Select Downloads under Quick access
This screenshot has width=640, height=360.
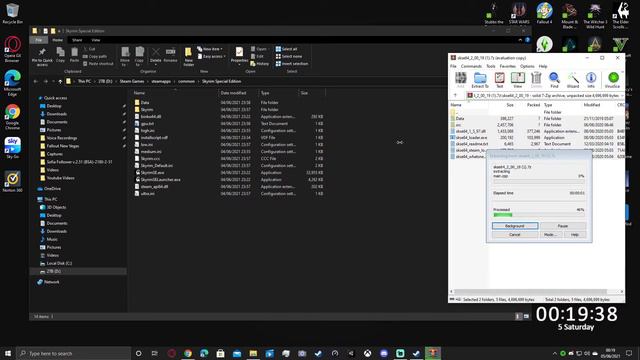coord(57,114)
